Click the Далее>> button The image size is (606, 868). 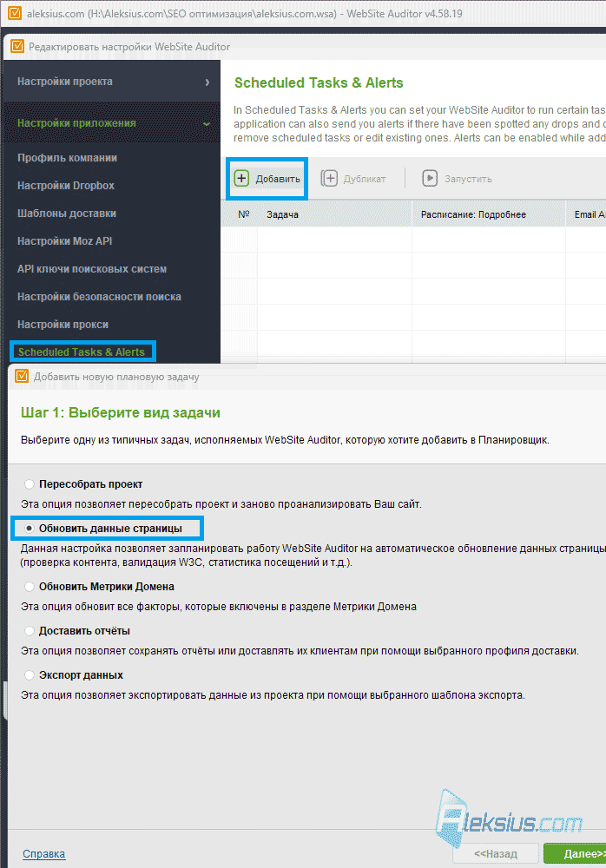pyautogui.click(x=576, y=853)
